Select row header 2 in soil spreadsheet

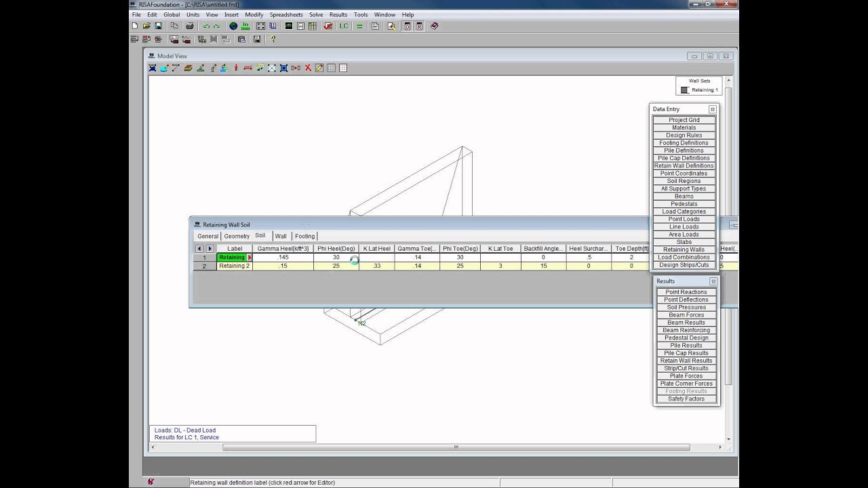pyautogui.click(x=204, y=266)
